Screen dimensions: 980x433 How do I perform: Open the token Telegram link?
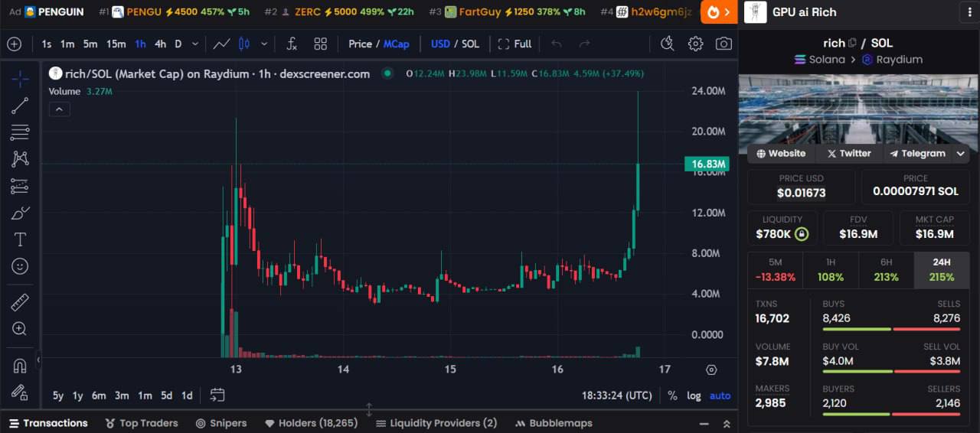(917, 154)
